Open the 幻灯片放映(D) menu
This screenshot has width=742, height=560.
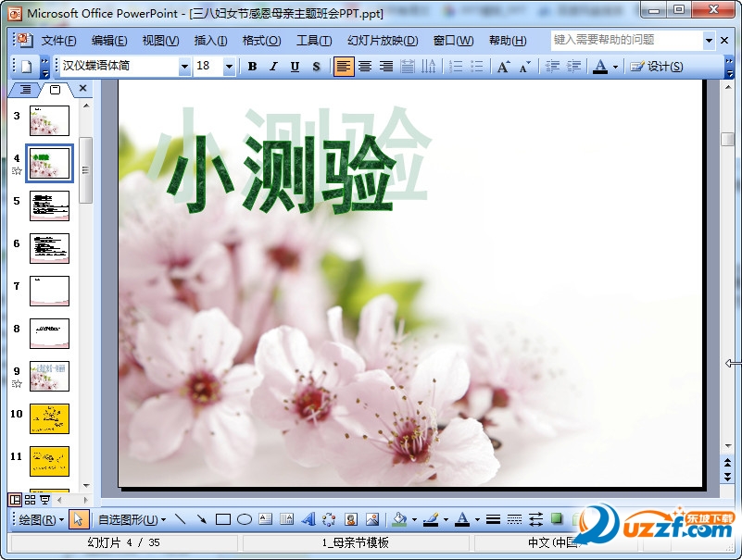tap(383, 40)
